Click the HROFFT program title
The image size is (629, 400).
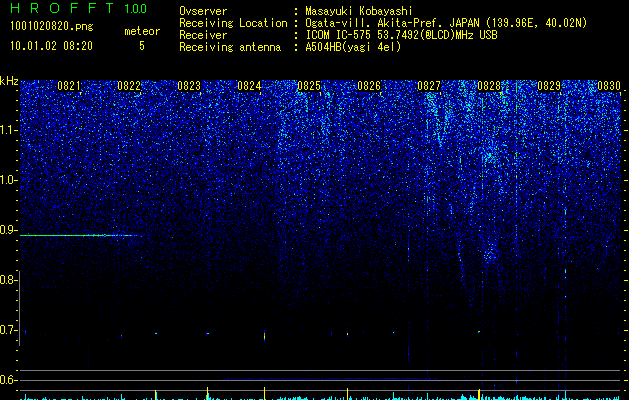[63, 8]
